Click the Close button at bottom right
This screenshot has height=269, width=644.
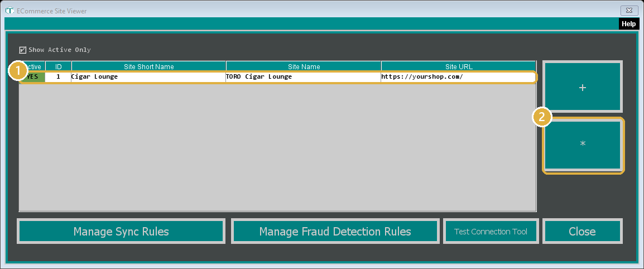point(583,231)
